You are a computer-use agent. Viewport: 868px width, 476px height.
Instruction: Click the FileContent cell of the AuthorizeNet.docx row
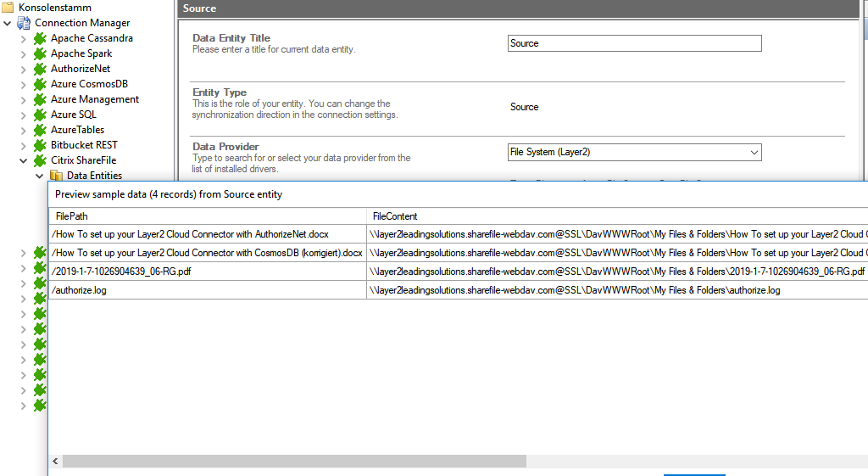coord(617,234)
